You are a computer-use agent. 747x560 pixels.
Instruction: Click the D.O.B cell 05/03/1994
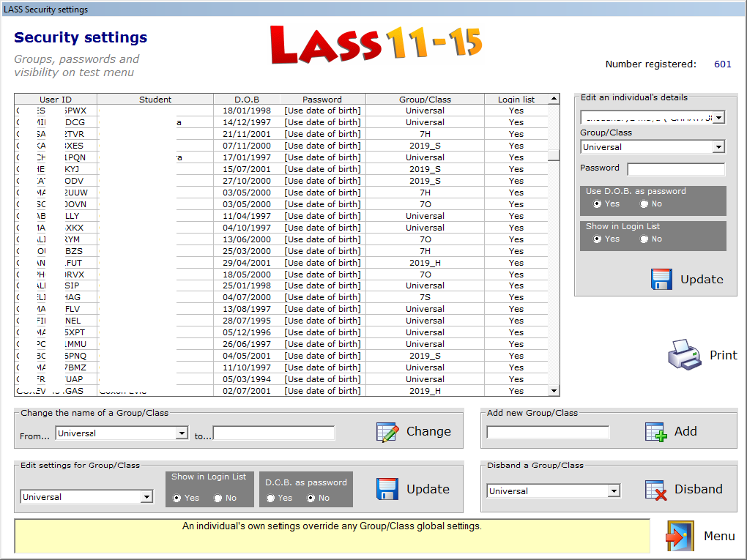pyautogui.click(x=247, y=379)
